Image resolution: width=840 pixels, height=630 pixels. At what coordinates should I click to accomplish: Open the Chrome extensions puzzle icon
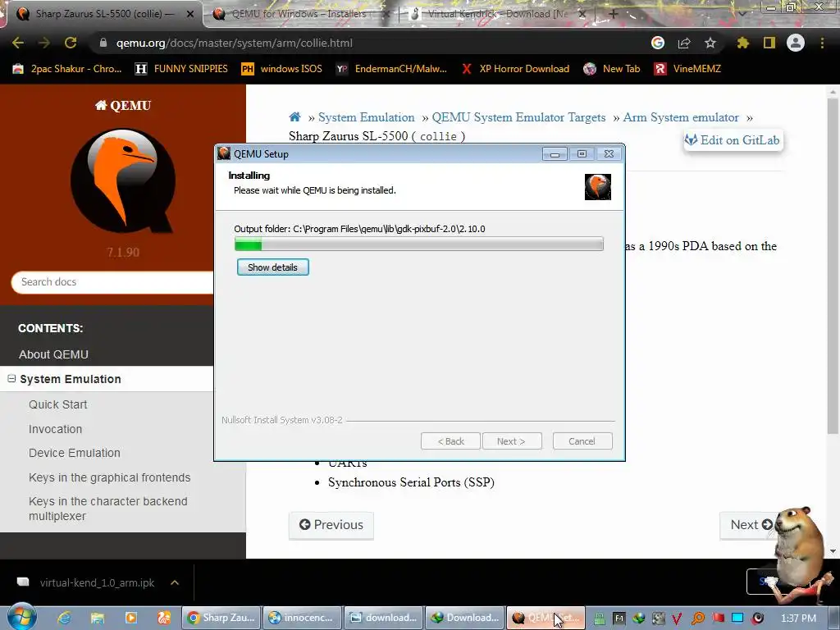click(743, 43)
